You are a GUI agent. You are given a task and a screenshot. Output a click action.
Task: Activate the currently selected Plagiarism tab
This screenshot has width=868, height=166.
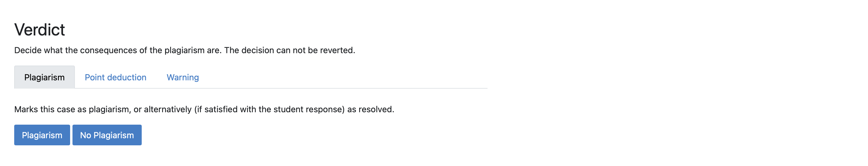(44, 77)
